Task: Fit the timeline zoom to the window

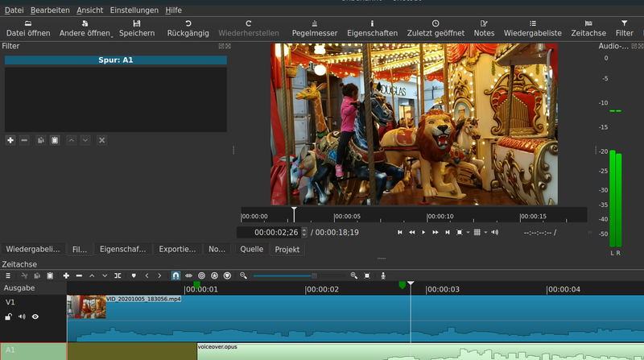Action: [x=367, y=275]
